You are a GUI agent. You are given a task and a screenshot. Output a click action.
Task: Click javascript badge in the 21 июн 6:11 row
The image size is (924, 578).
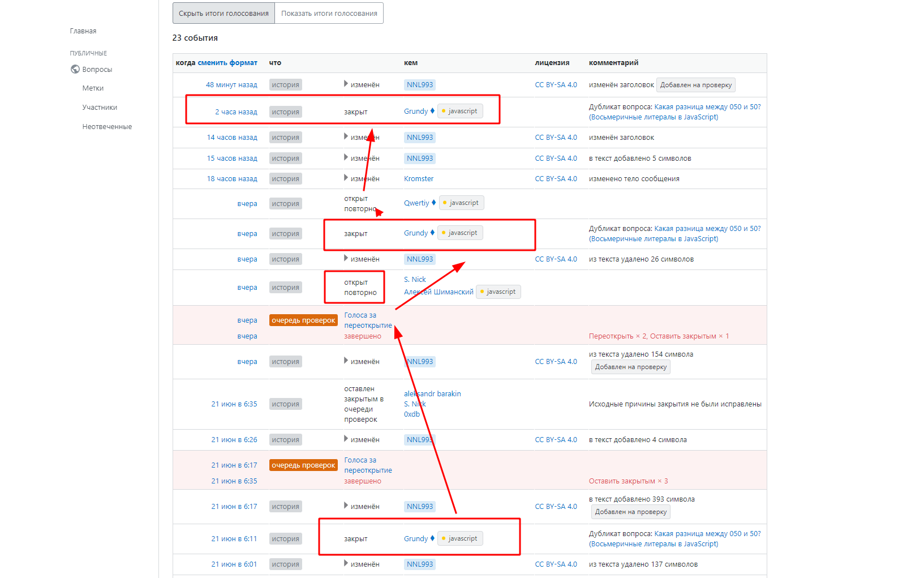(461, 538)
